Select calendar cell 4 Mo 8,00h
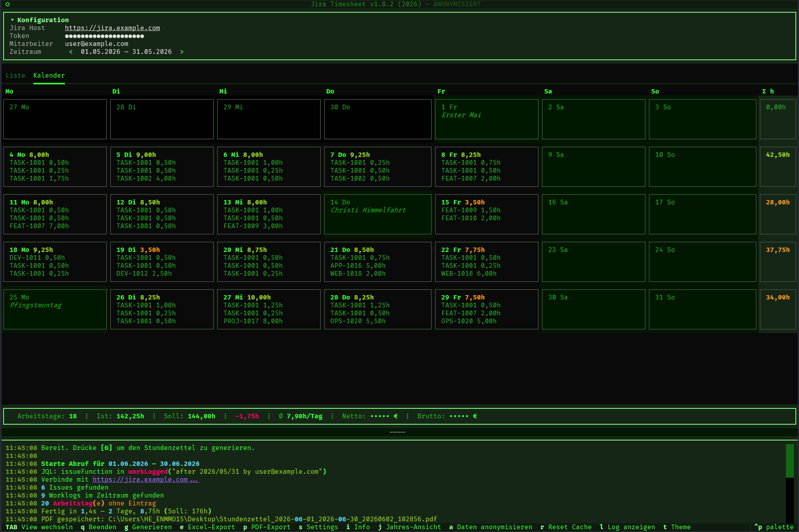This screenshot has width=799, height=532. [x=55, y=167]
